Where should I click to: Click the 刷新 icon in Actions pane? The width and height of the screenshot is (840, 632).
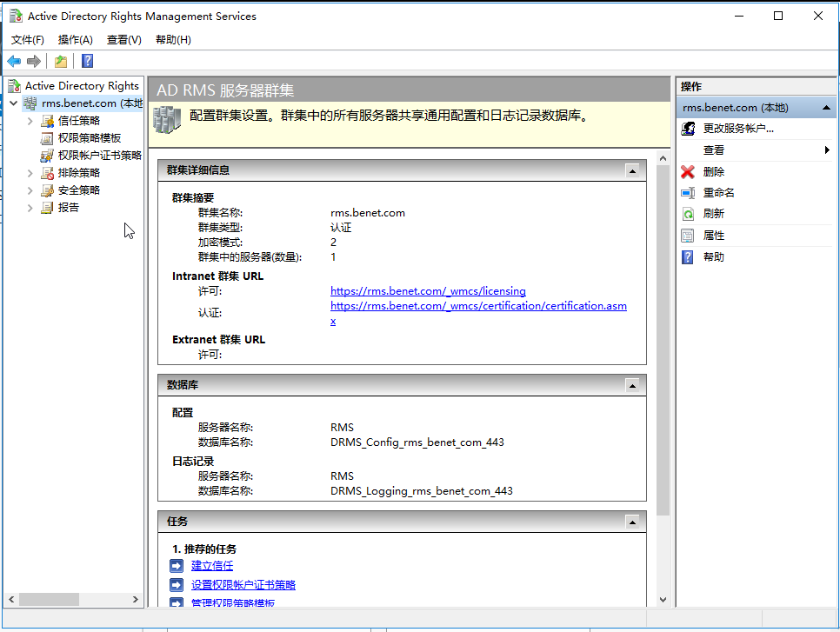pos(688,214)
